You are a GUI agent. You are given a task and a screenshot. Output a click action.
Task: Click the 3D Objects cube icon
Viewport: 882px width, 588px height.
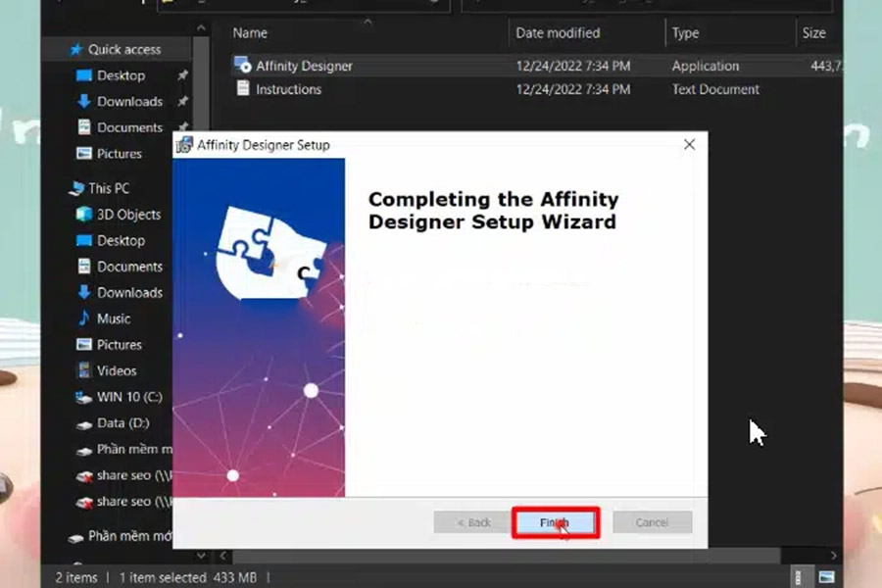click(x=84, y=215)
